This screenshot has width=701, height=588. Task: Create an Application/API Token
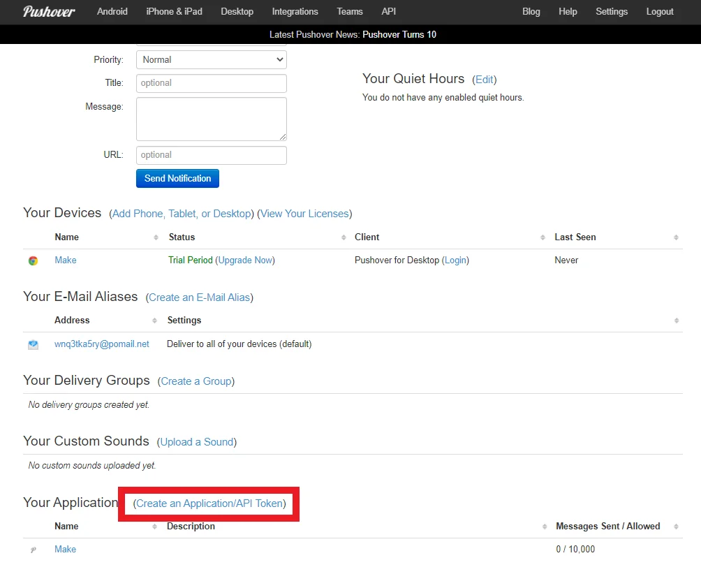pos(209,504)
